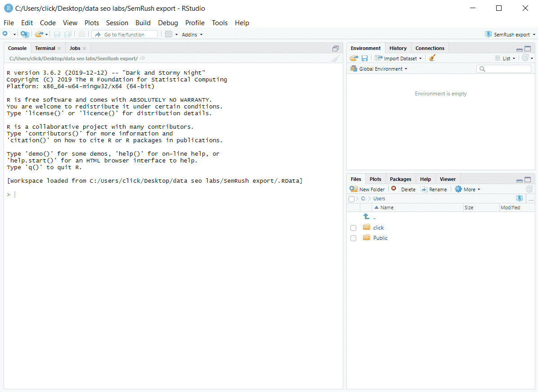
Task: Open the More gear dropdown
Action: tap(467, 189)
